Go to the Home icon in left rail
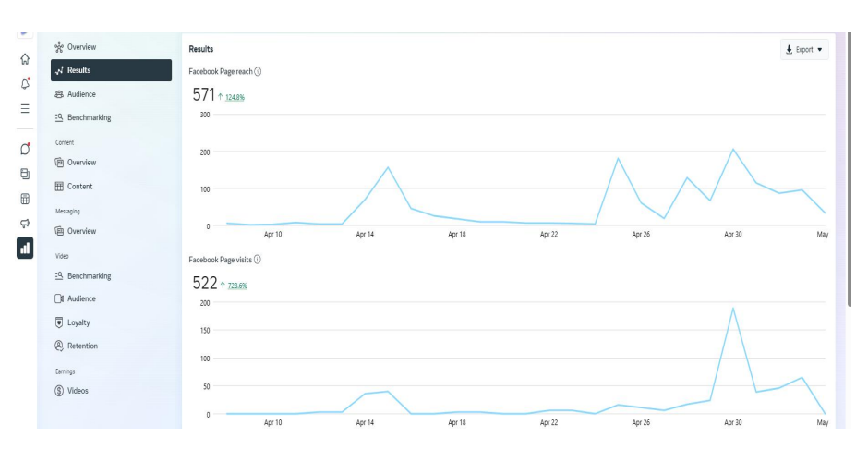Screen dimensions: 868x462 pyautogui.click(x=25, y=59)
